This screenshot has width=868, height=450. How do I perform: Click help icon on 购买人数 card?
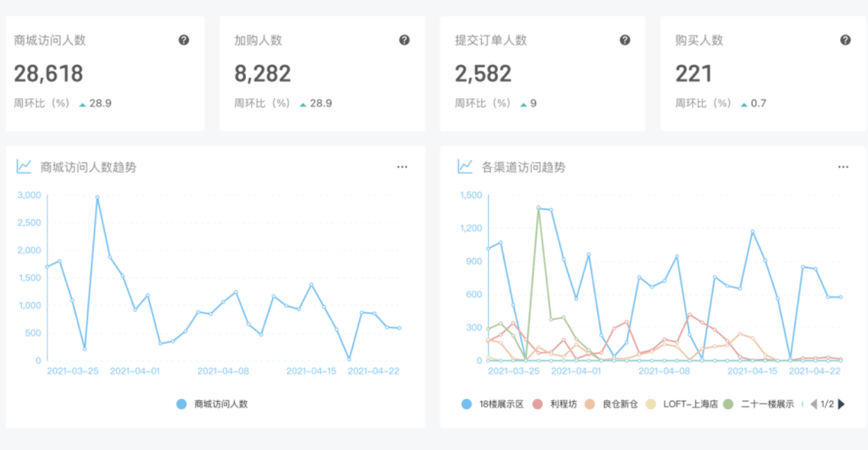(845, 40)
